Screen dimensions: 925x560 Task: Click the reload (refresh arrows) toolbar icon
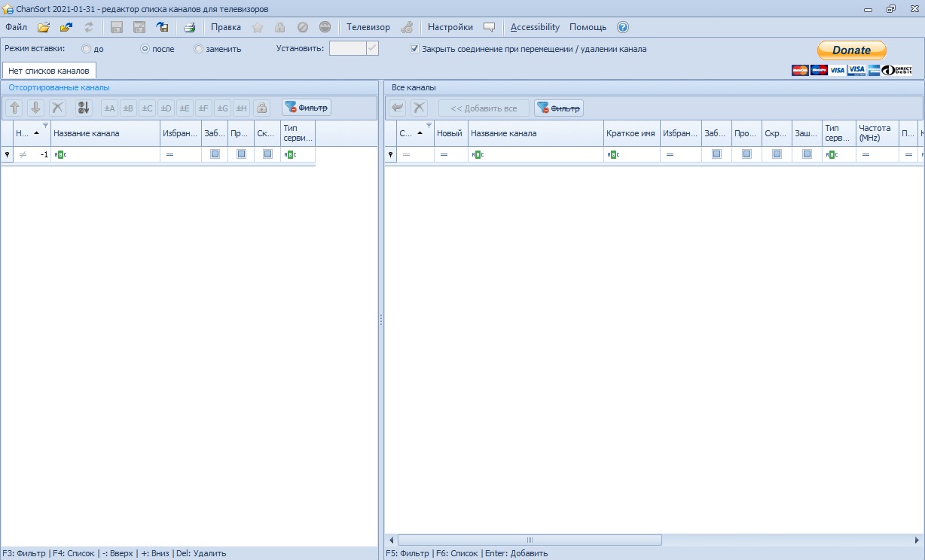tap(89, 27)
